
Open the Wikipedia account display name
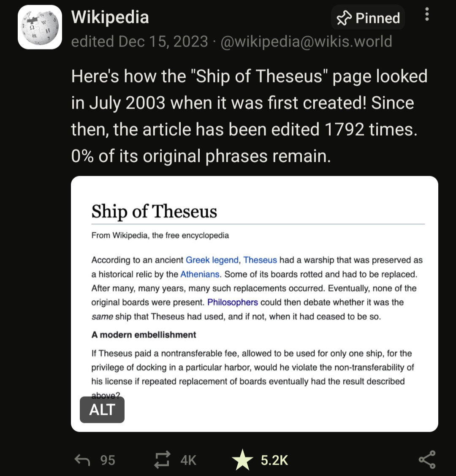(x=110, y=17)
